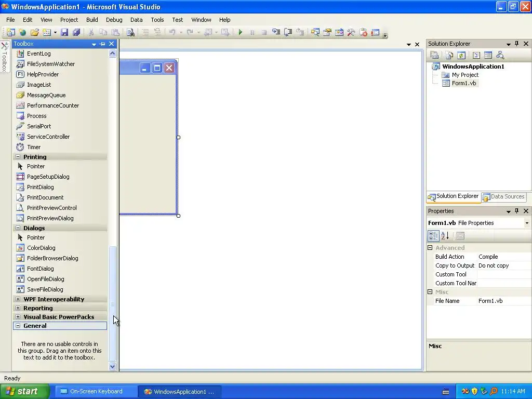Image resolution: width=532 pixels, height=399 pixels.
Task: Expand the WPF Interoperability toolbox group
Action: [18, 299]
